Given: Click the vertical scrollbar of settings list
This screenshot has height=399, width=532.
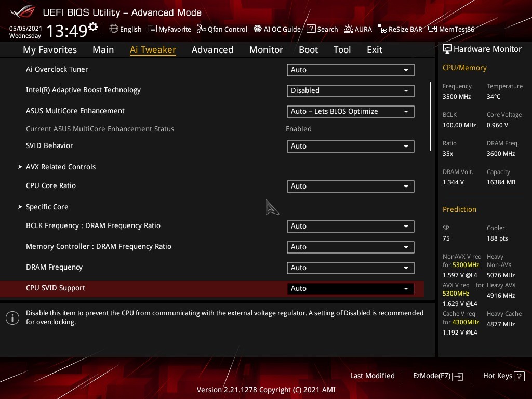Looking at the screenshot, I should pos(430,116).
